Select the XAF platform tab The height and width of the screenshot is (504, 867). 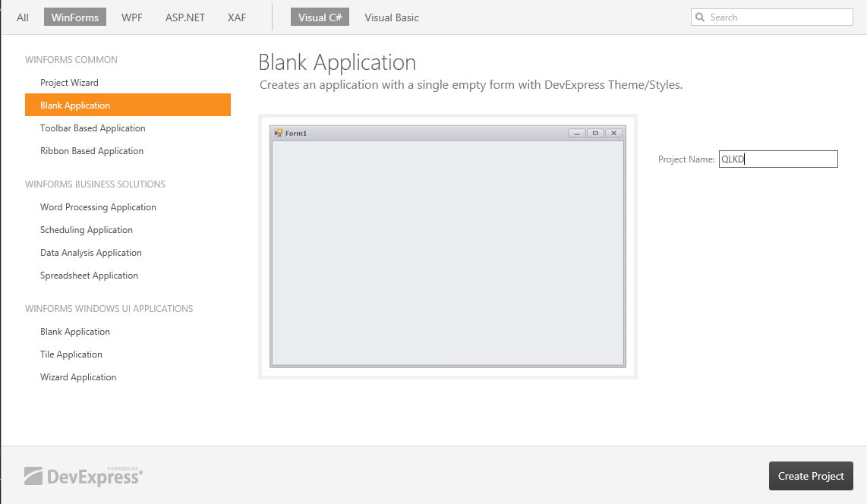click(x=237, y=17)
